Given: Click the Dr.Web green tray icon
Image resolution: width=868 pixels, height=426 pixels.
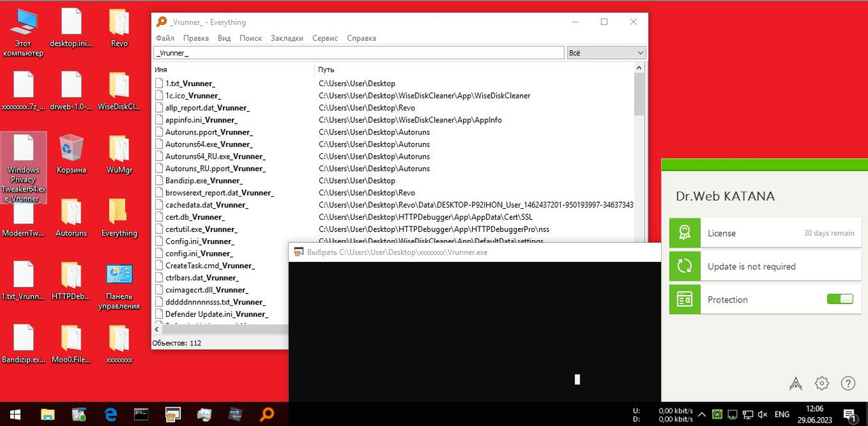Looking at the screenshot, I should pos(715,414).
